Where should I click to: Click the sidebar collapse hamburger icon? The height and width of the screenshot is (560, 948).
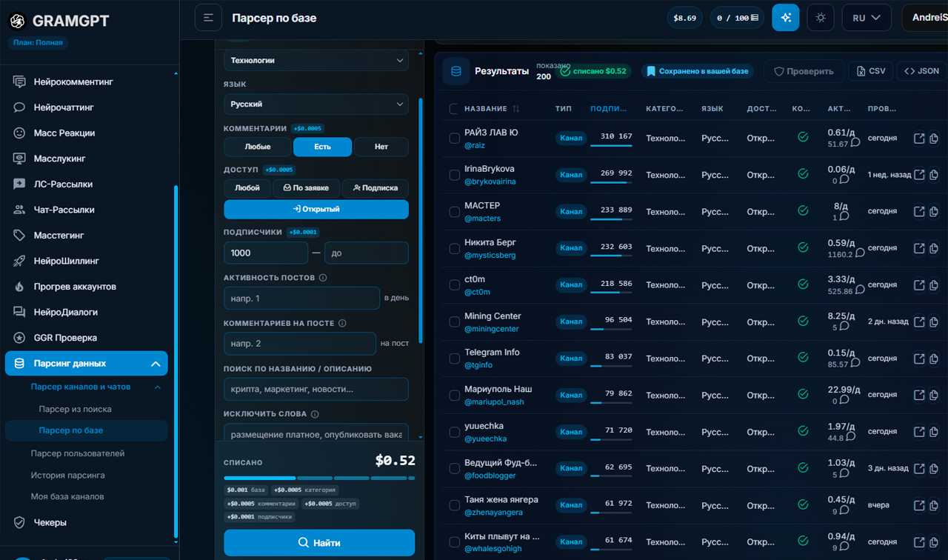[x=208, y=18]
